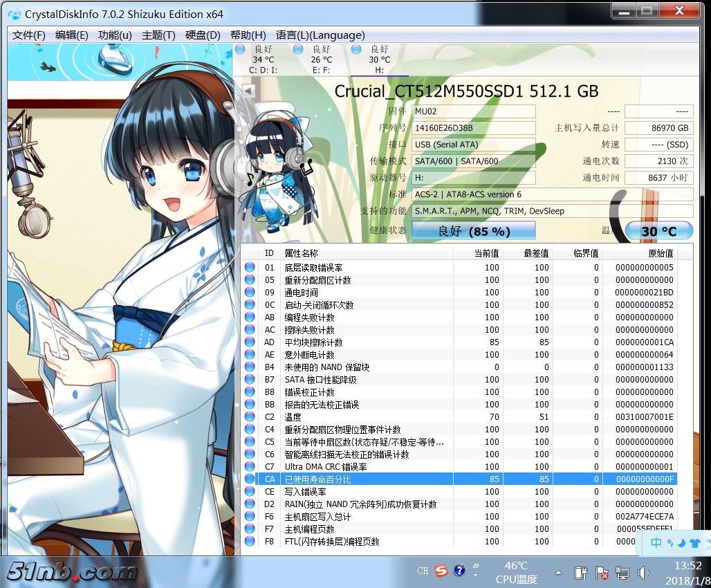The image size is (711, 588).
Task: Open the volume speaker tray icon
Action: (643, 573)
